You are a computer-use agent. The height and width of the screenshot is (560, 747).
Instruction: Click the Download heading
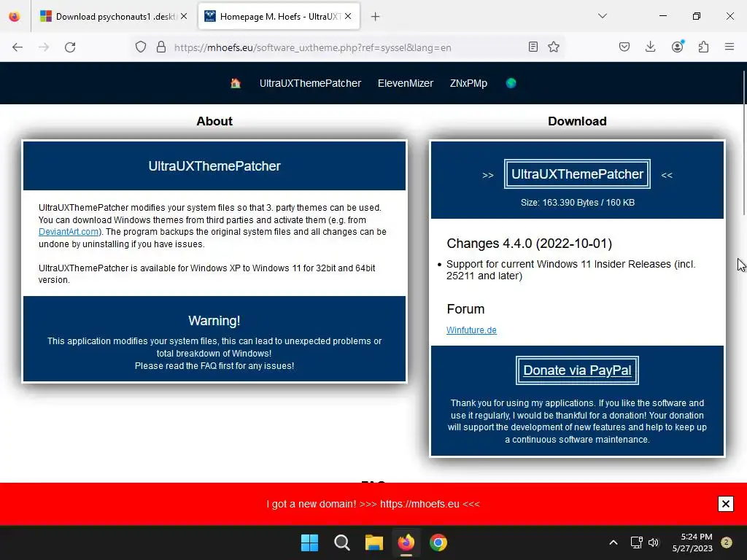(x=577, y=121)
